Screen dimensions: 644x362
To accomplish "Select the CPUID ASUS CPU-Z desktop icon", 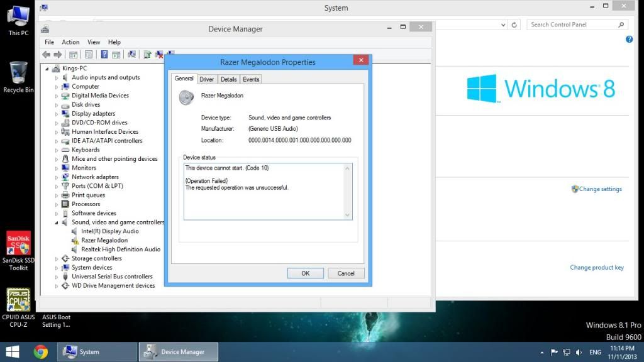I will point(18,308).
